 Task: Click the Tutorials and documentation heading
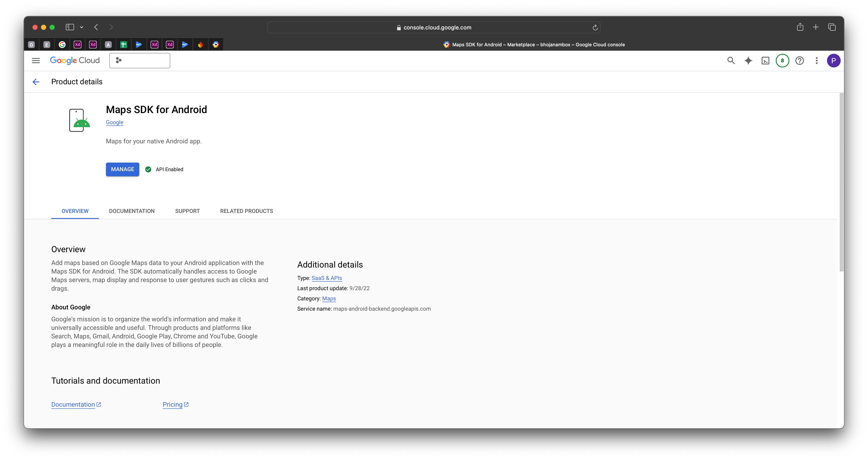(x=106, y=381)
